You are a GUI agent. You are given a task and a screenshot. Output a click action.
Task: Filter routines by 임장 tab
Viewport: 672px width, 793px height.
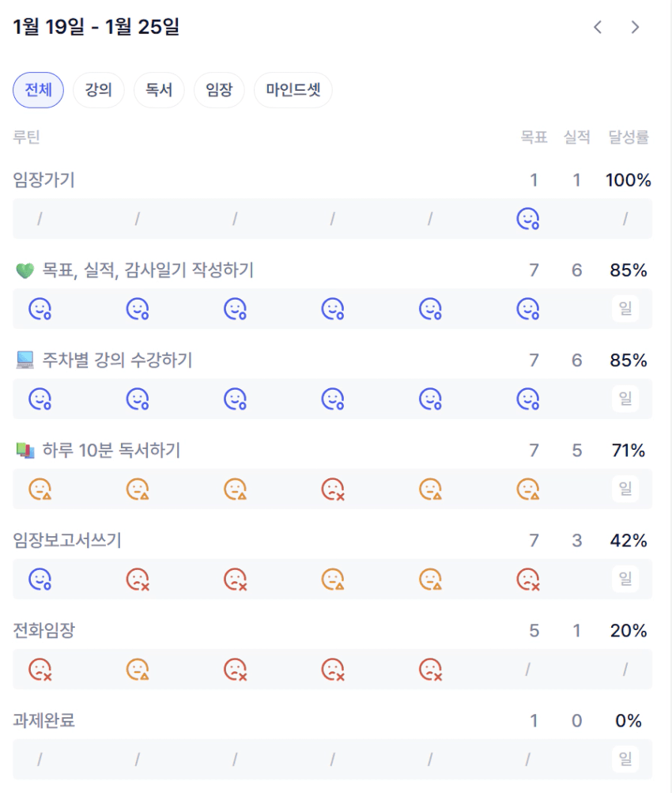pos(219,90)
